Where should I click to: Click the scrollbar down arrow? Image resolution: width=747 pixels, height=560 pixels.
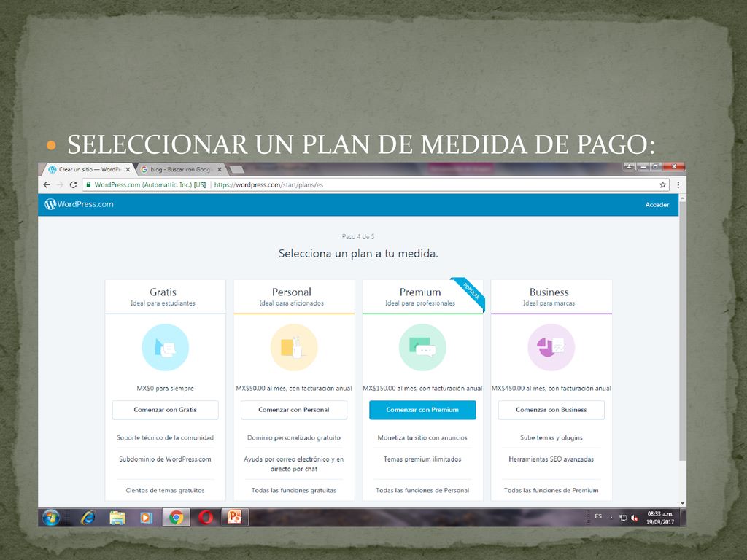[x=683, y=503]
